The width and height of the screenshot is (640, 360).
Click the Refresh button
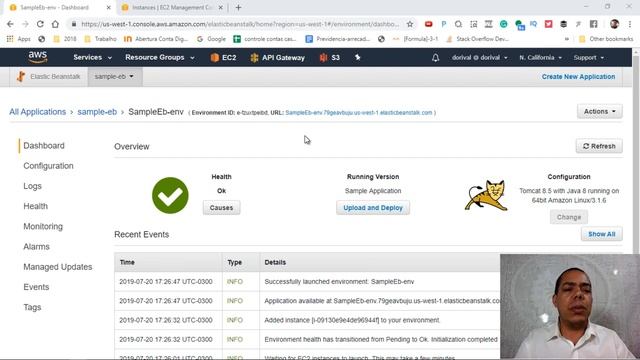point(599,146)
